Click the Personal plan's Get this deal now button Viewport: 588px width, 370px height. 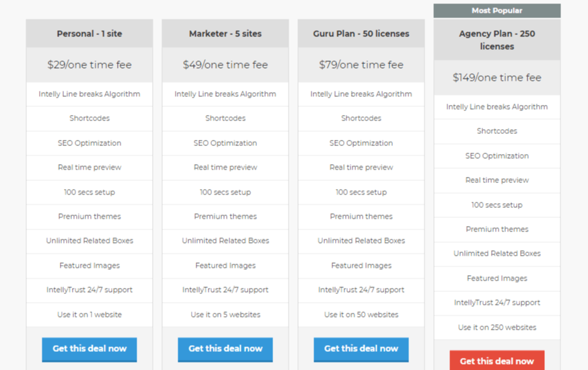click(x=89, y=348)
